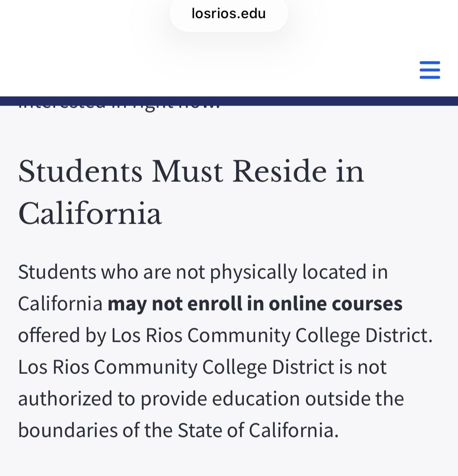Select the word "authorized" in the paragraph
Viewport: 458px width, 476px height.
pos(65,399)
